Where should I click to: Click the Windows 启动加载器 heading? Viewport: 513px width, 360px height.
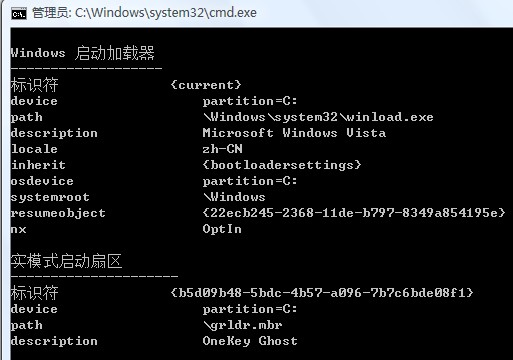83,53
